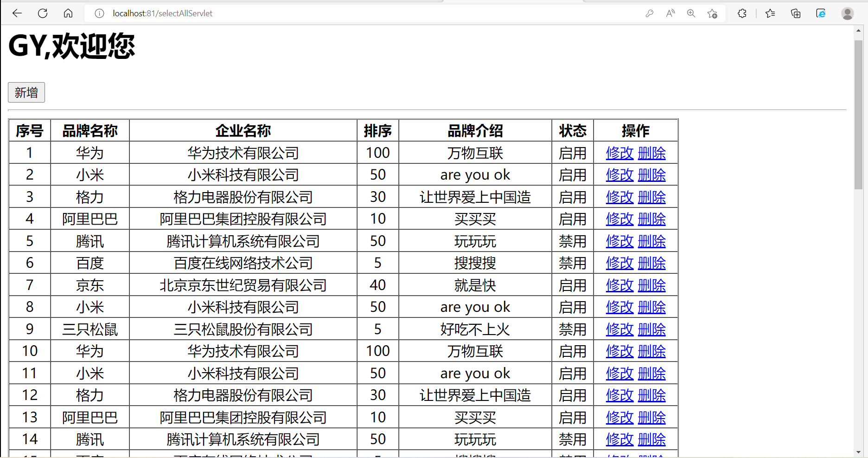868x458 pixels.
Task: Click 修改 for row 11 小米
Action: point(619,373)
